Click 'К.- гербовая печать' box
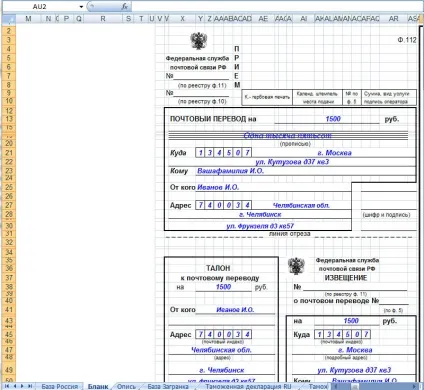 pos(267,97)
